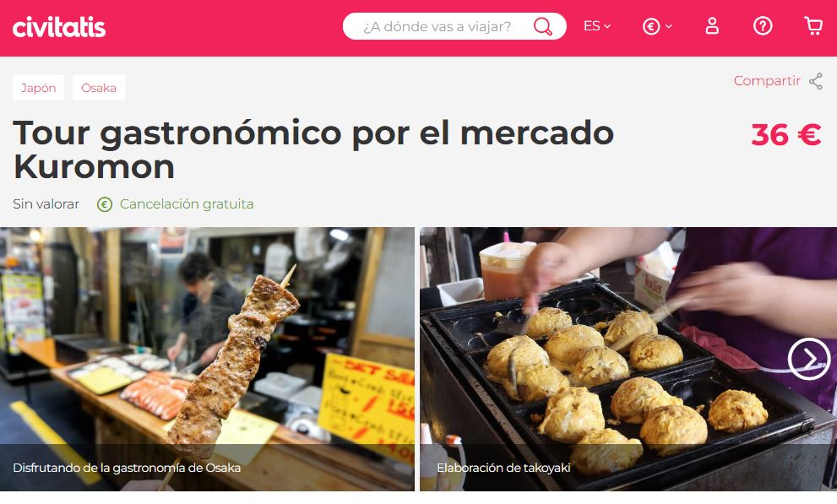The width and height of the screenshot is (837, 504).
Task: Expand the ES language dropdown
Action: (x=597, y=26)
